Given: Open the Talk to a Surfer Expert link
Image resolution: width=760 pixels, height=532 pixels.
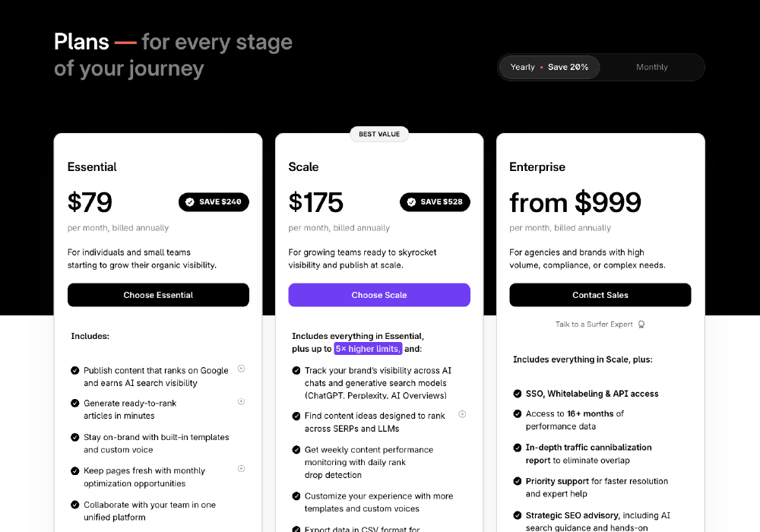Looking at the screenshot, I should [x=594, y=325].
